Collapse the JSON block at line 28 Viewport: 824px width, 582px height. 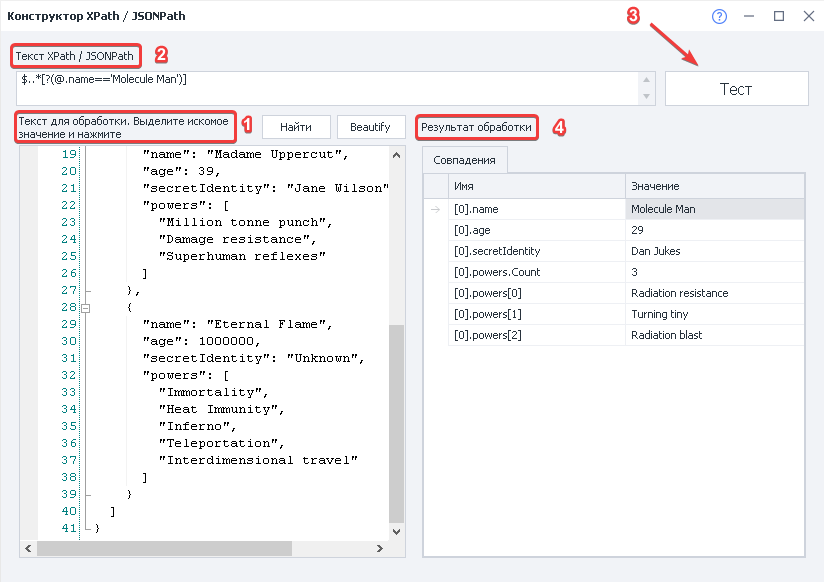85,308
